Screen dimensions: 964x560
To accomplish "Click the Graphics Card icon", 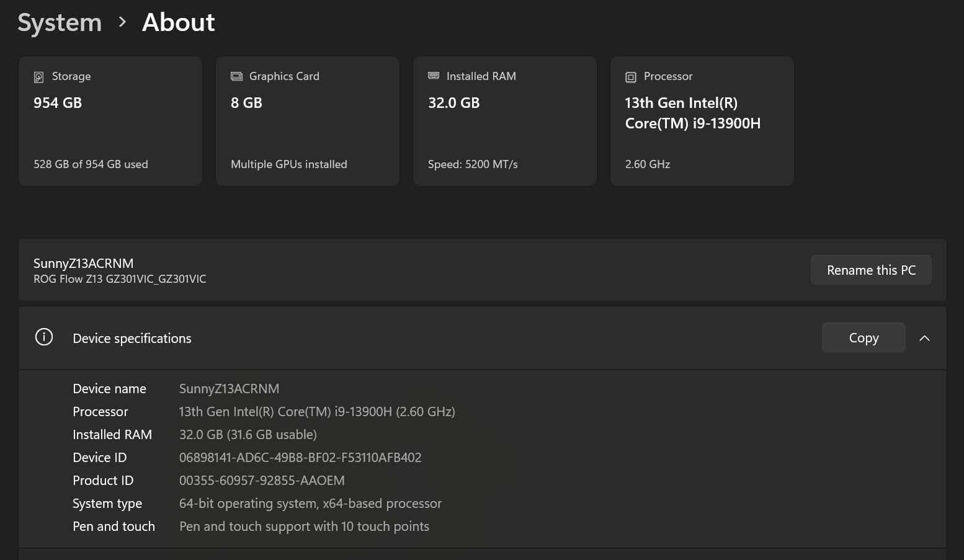I will tap(236, 76).
